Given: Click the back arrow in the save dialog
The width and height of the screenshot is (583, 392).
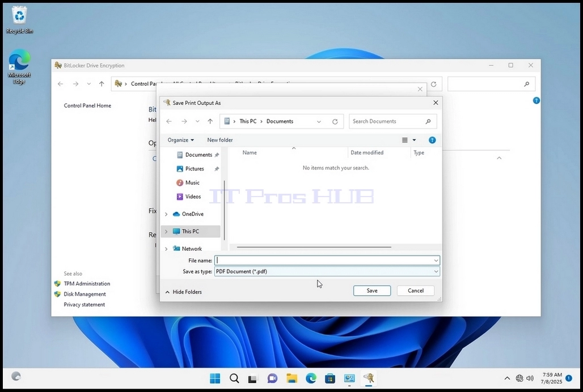Looking at the screenshot, I should 169,121.
